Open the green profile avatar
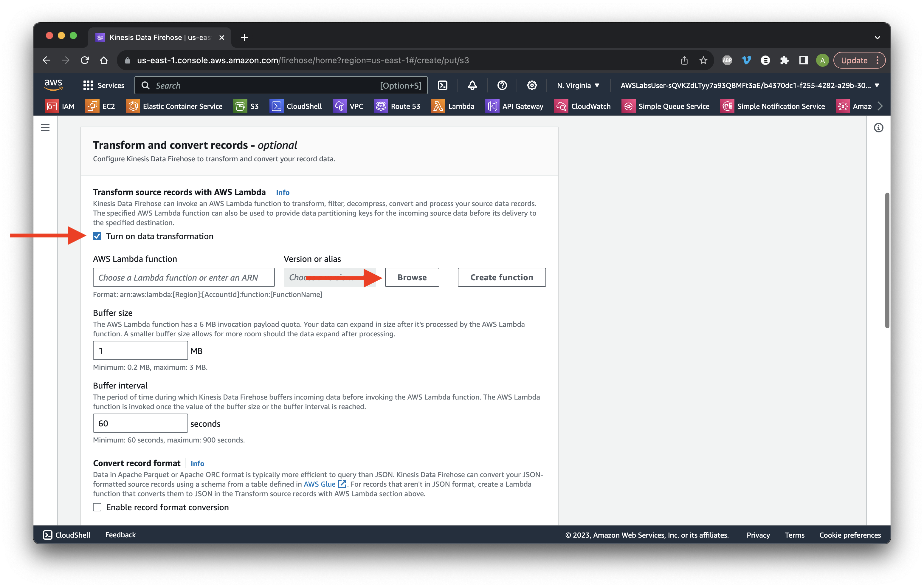 (822, 60)
